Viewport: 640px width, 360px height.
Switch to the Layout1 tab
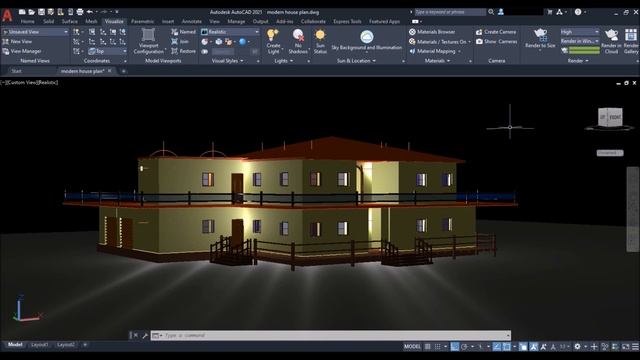(x=40, y=345)
